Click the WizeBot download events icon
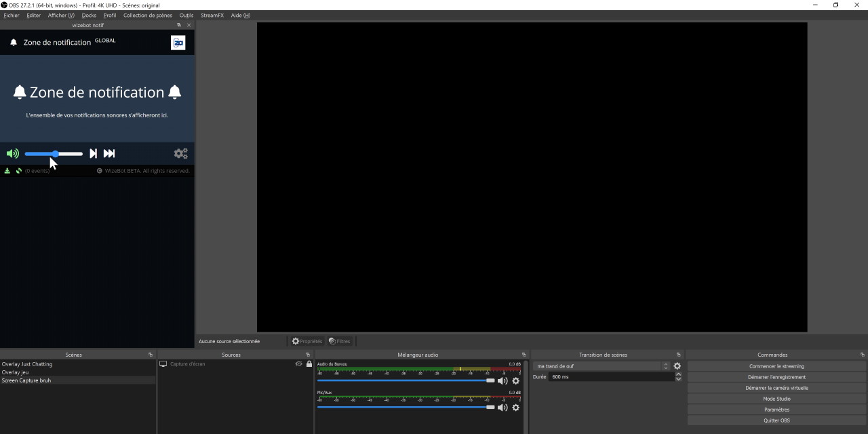The image size is (868, 434). coord(7,171)
